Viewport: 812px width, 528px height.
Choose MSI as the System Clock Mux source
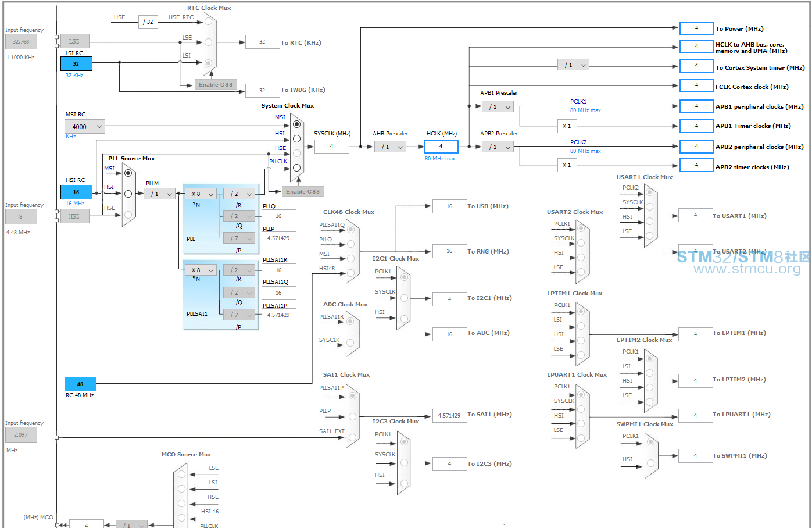click(x=296, y=124)
